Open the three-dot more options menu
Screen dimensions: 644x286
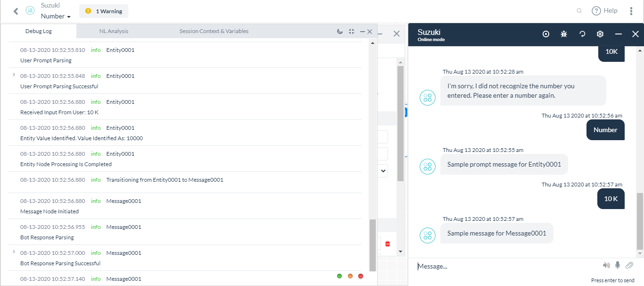point(632,11)
